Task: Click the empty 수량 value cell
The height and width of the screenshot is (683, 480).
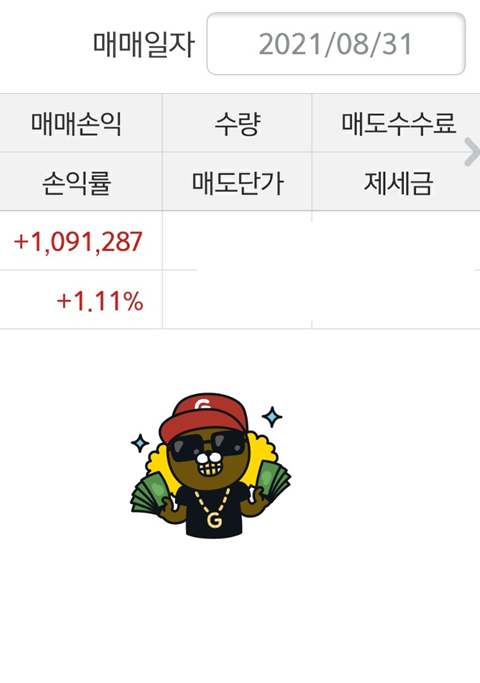Action: tap(237, 240)
